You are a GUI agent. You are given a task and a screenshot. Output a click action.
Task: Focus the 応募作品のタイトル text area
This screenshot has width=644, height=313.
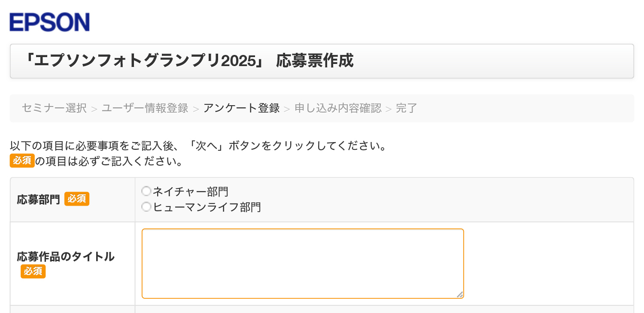pyautogui.click(x=303, y=263)
